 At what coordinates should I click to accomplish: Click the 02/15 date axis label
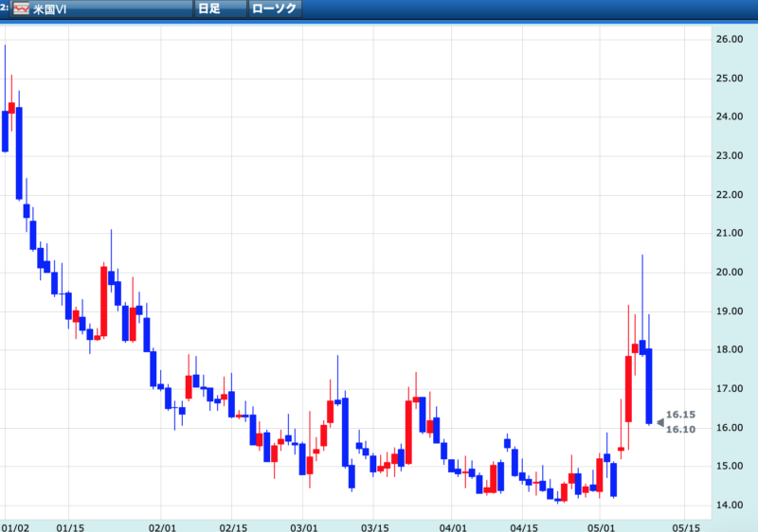(x=233, y=527)
